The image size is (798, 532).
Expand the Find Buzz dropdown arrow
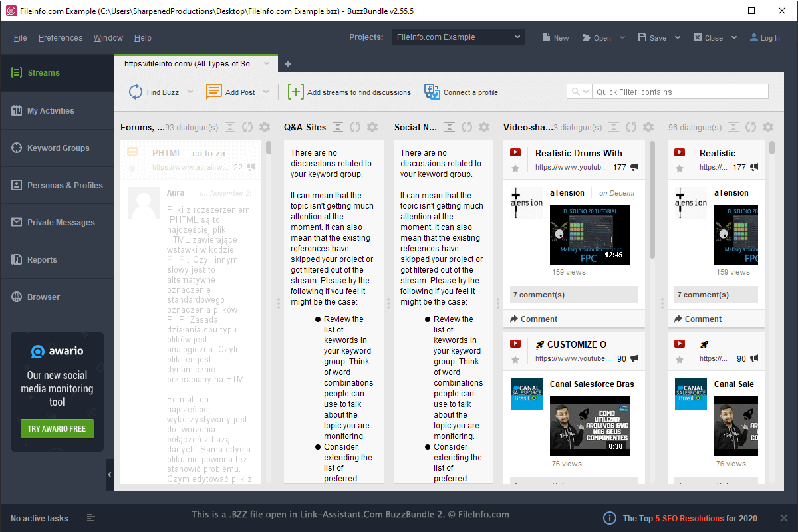point(190,92)
